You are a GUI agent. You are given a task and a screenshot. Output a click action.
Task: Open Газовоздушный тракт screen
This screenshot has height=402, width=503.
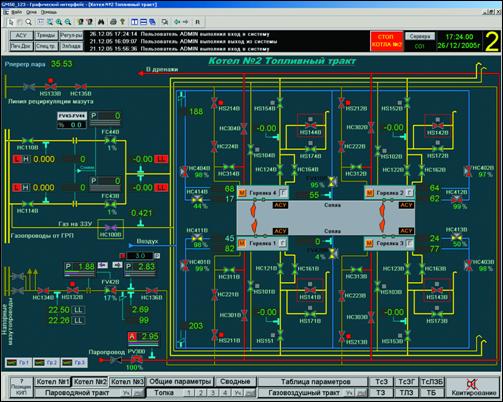point(304,393)
